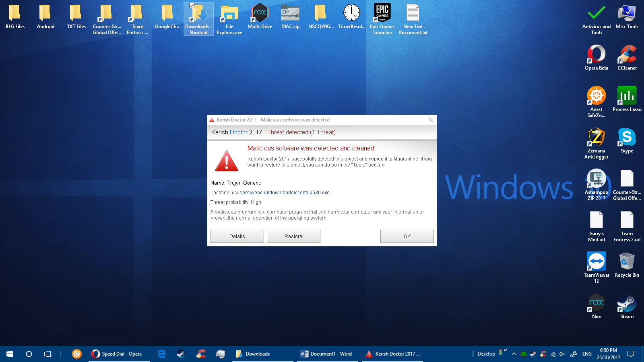
Task: Show hidden system tray icons
Action: [514, 354]
